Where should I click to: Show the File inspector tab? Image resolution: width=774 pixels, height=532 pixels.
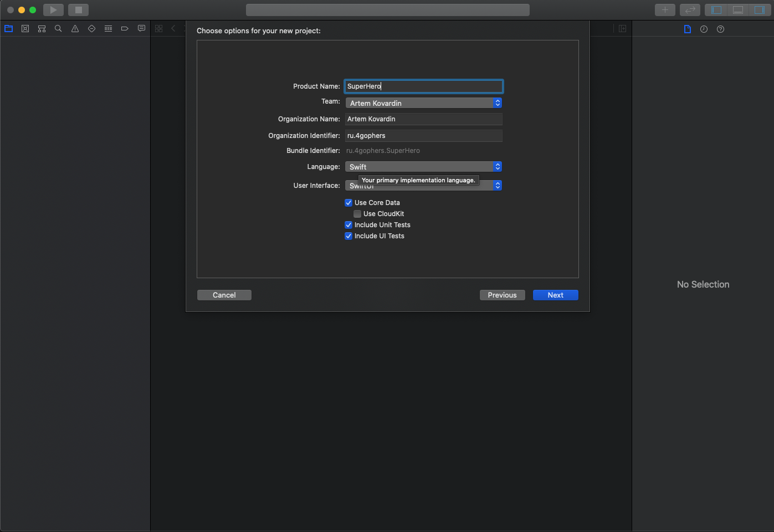point(688,29)
